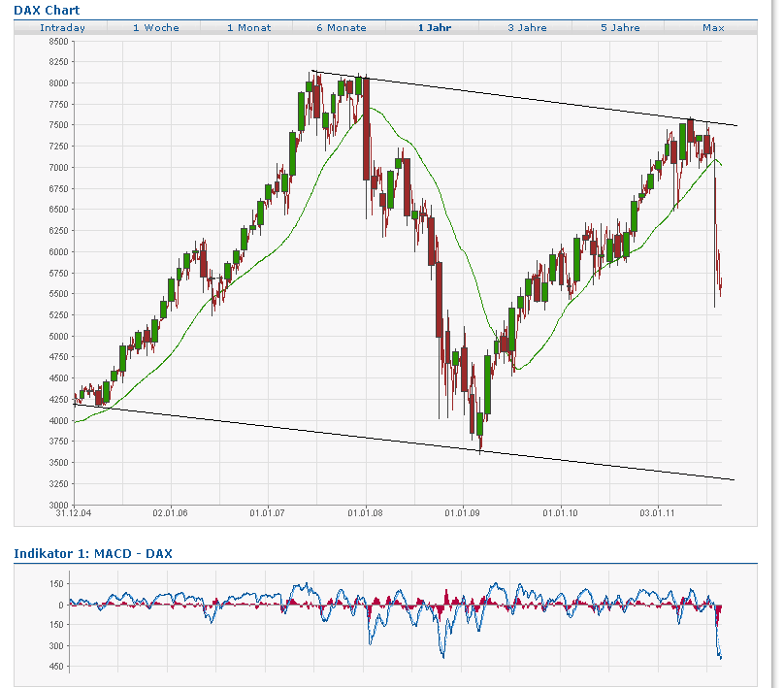The image size is (784, 688).
Task: Click the 6500 price axis label
Action: click(58, 210)
